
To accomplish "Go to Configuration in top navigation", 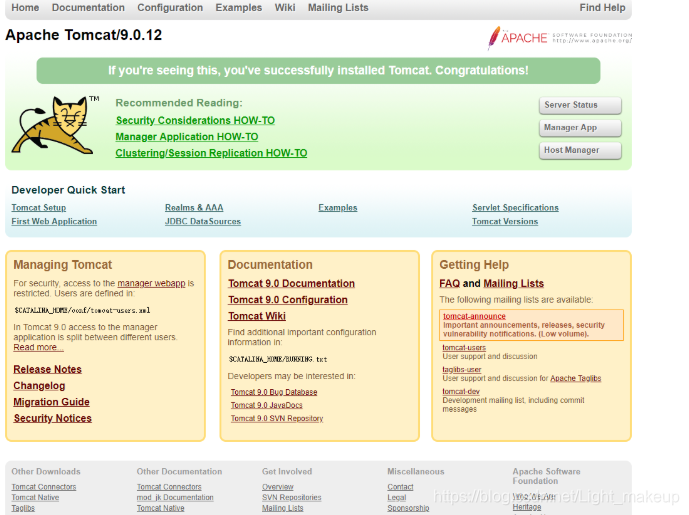I will tap(170, 8).
